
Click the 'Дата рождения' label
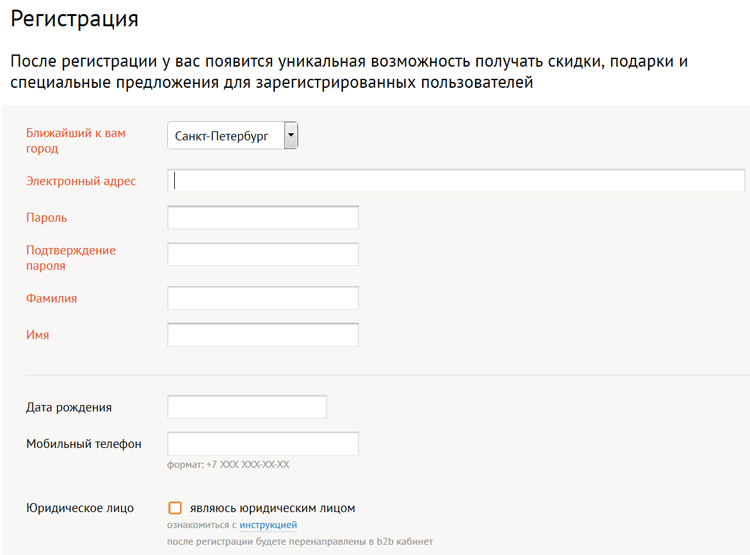[x=69, y=408]
